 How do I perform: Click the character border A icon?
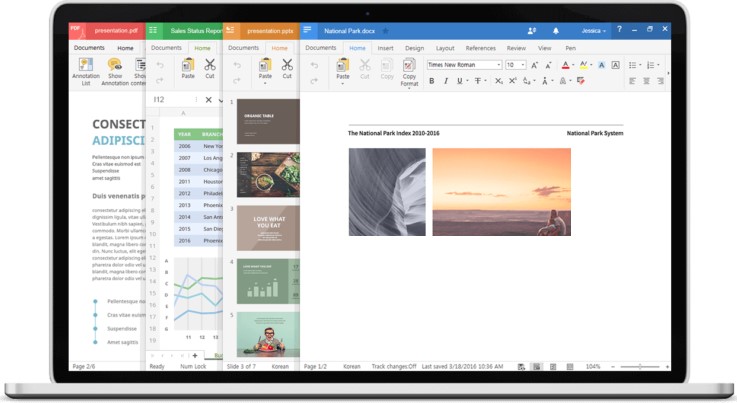coord(615,65)
